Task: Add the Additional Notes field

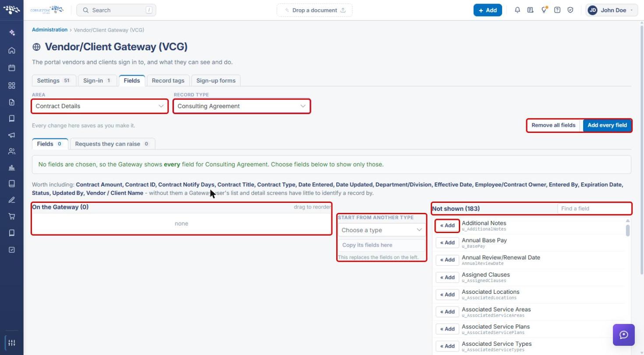Action: point(447,226)
